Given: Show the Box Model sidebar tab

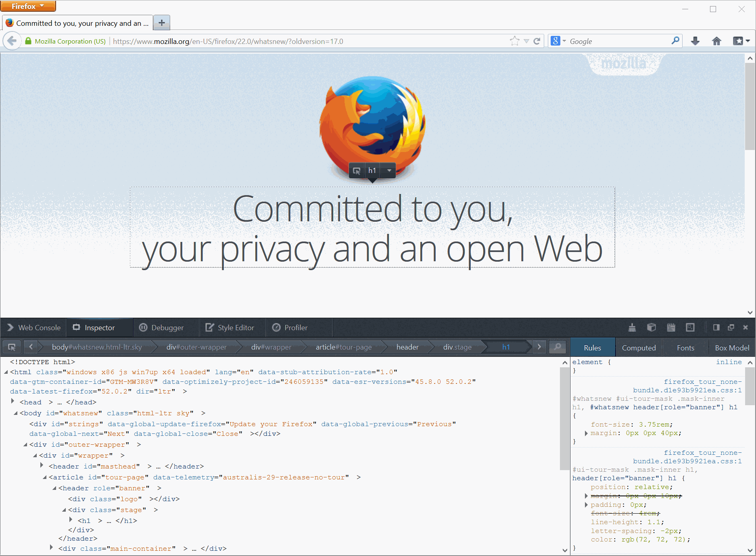Looking at the screenshot, I should pos(732,348).
